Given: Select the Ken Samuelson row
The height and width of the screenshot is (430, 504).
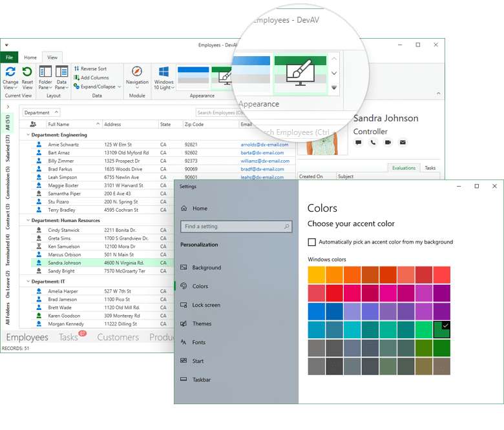Looking at the screenshot, I should point(102,246).
